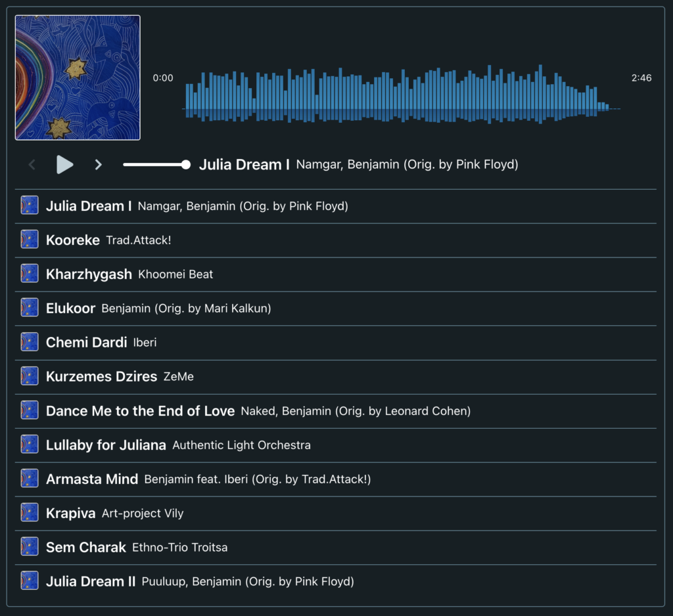Image resolution: width=673 pixels, height=616 pixels.
Task: Click the now-playing Julia Dream I title
Action: tap(244, 165)
